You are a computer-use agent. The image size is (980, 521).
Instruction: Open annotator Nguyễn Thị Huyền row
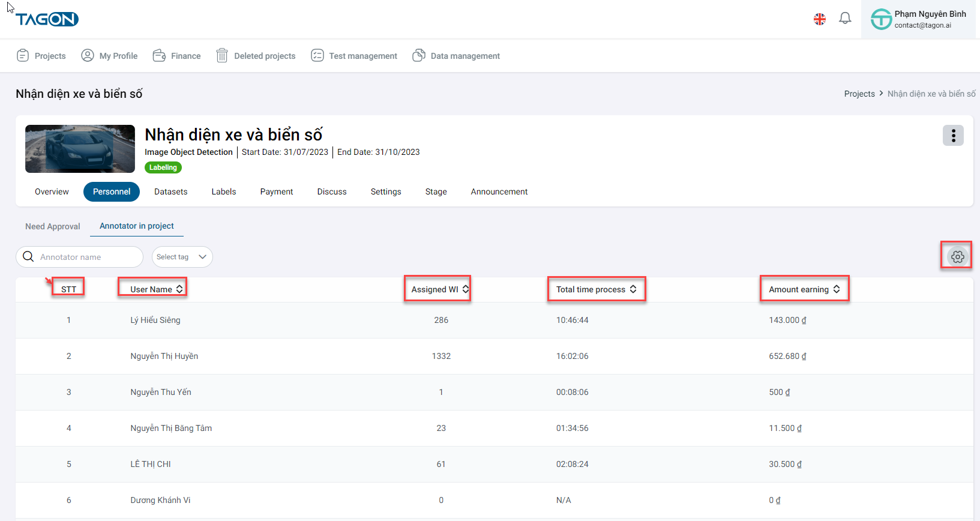(x=164, y=356)
